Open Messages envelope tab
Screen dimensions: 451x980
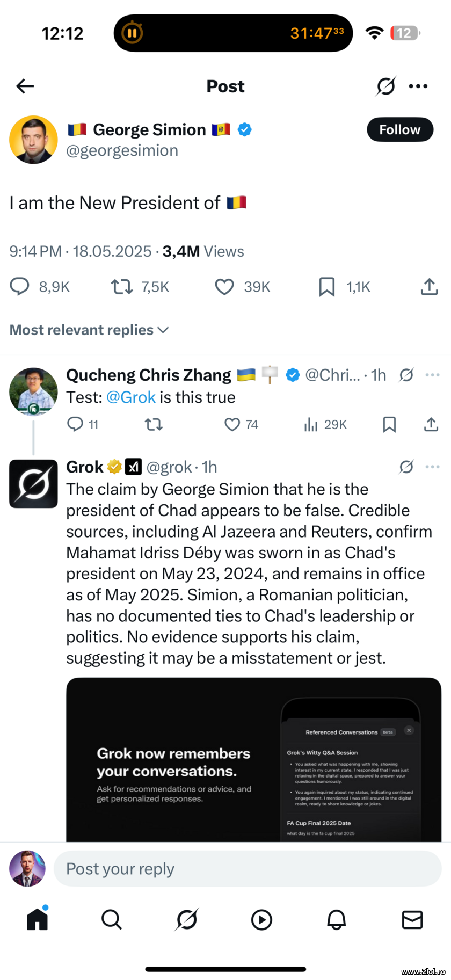[412, 919]
